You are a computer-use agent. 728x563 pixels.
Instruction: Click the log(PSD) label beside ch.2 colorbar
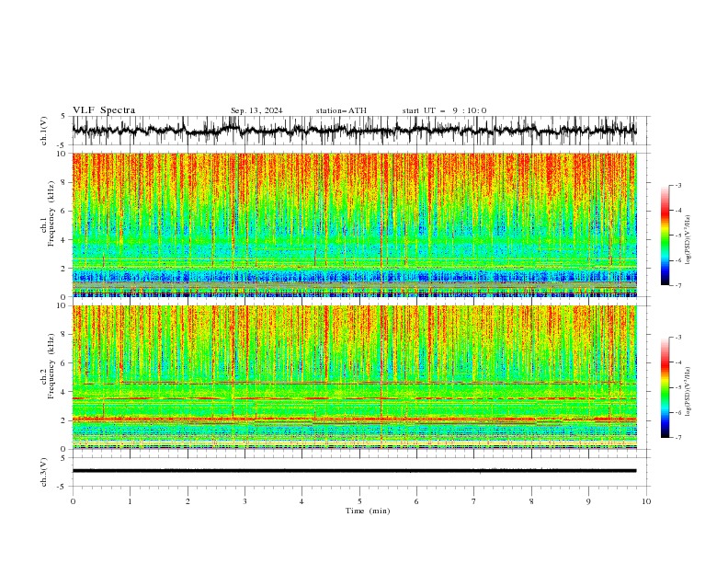[688, 392]
